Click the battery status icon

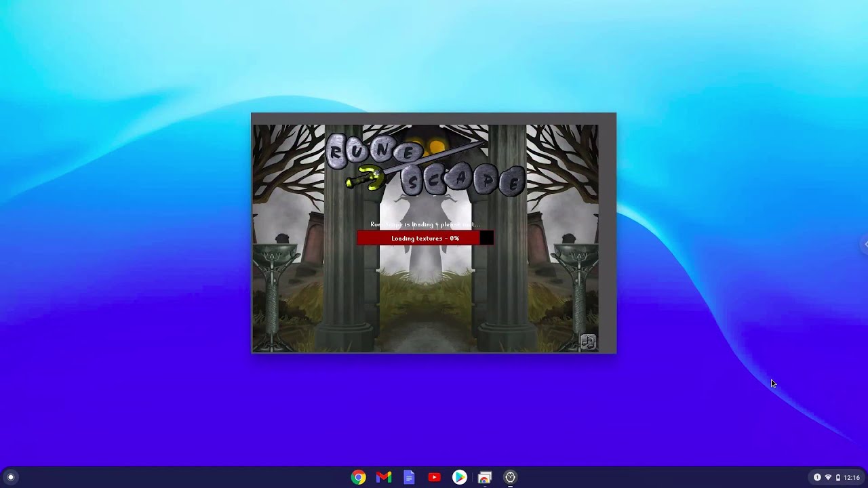tap(837, 477)
